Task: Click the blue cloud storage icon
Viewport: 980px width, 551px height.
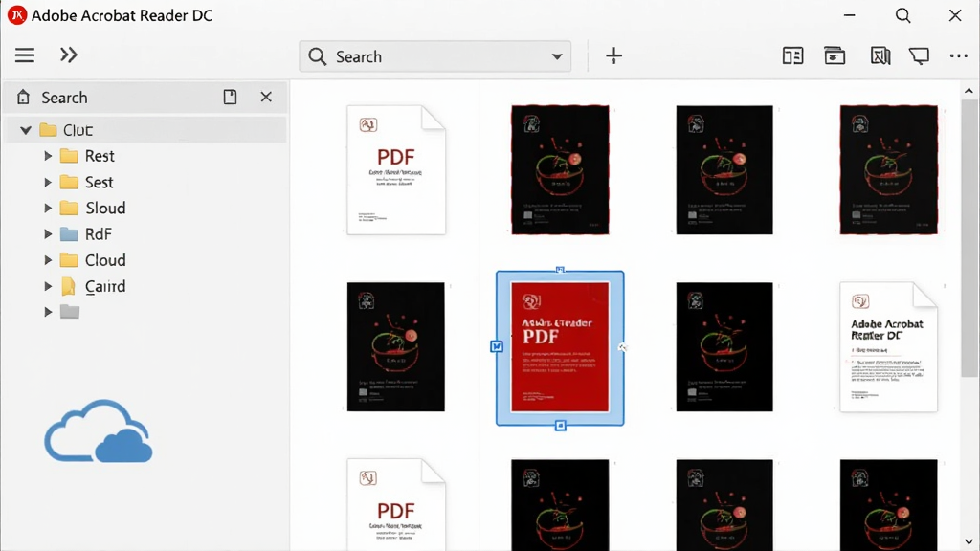Action: pos(99,431)
